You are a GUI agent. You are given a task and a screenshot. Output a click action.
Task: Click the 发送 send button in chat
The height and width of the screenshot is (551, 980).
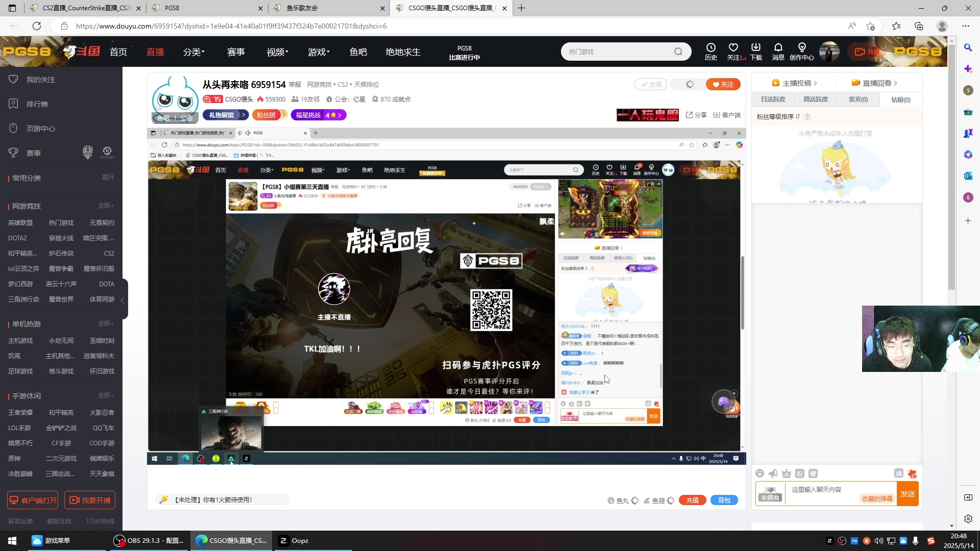pos(908,494)
